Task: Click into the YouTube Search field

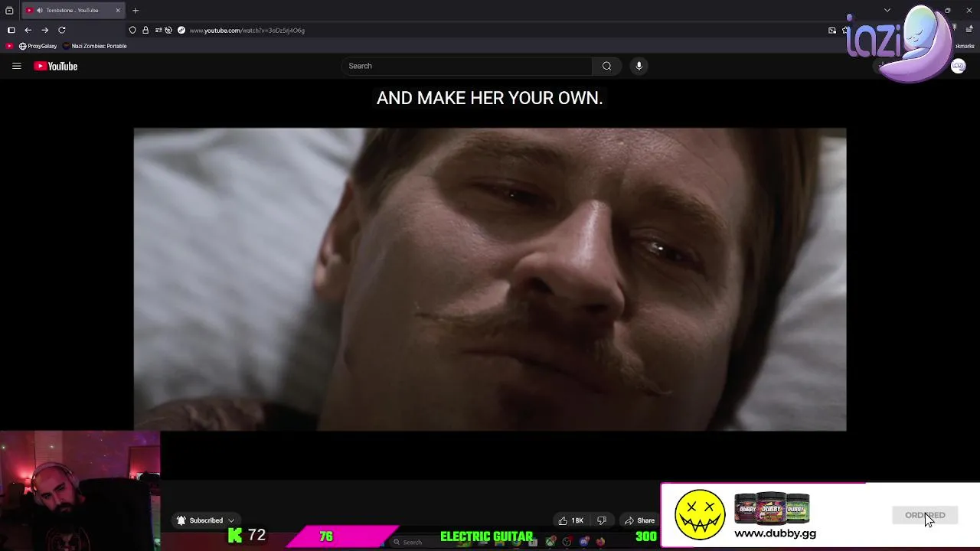Action: 467,66
